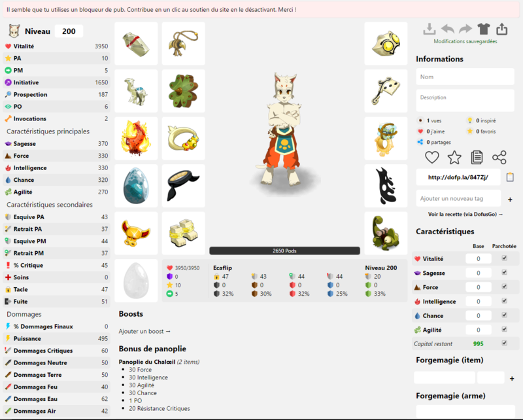Select the cream boots equipment slot
This screenshot has height=420, width=523.
click(x=184, y=234)
